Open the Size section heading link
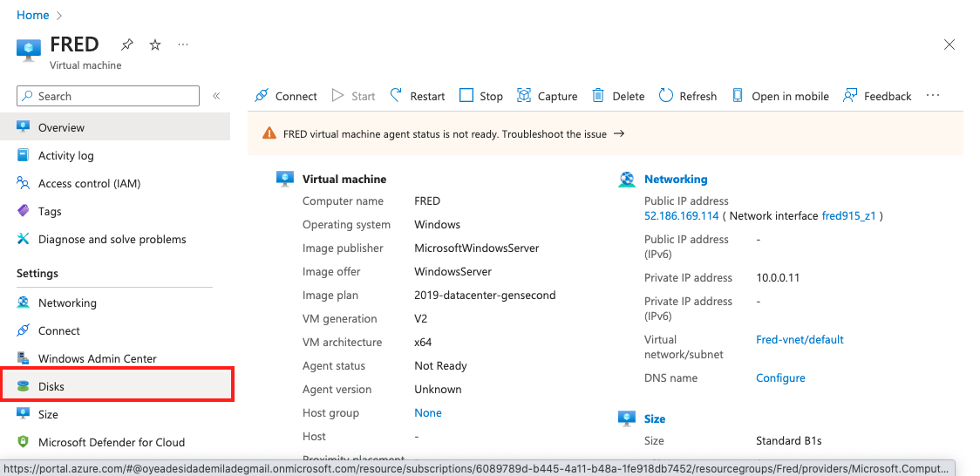Viewport: 980px width, 476px height. coord(655,419)
